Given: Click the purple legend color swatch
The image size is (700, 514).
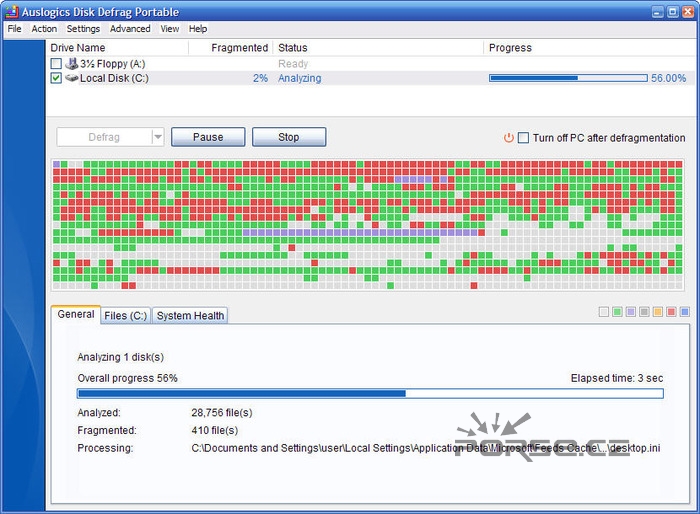Looking at the screenshot, I should coord(630,312).
